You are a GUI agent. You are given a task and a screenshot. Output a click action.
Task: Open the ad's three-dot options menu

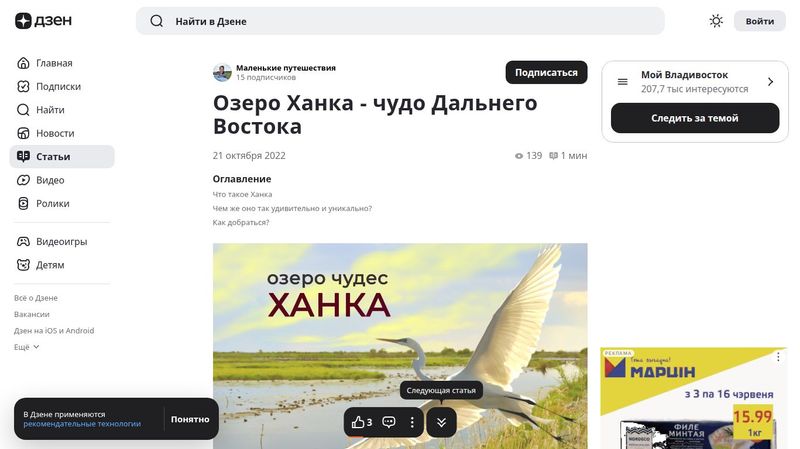pyautogui.click(x=778, y=357)
